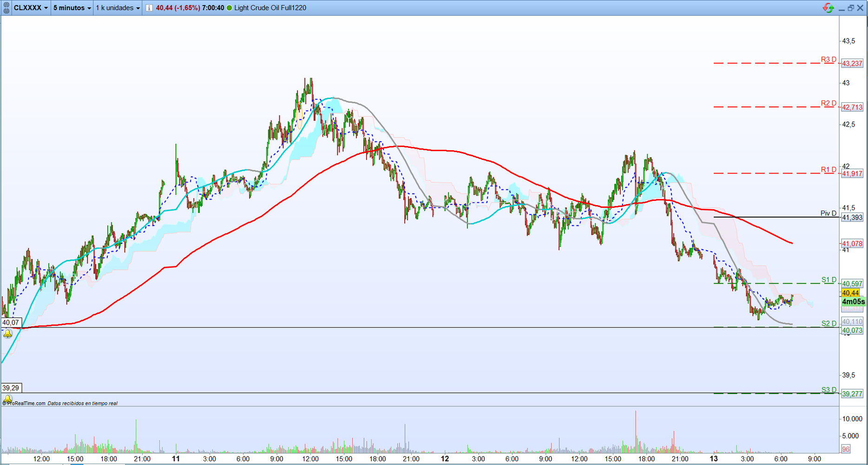Close the chart window
The height and width of the screenshot is (465, 868).
click(x=860, y=8)
